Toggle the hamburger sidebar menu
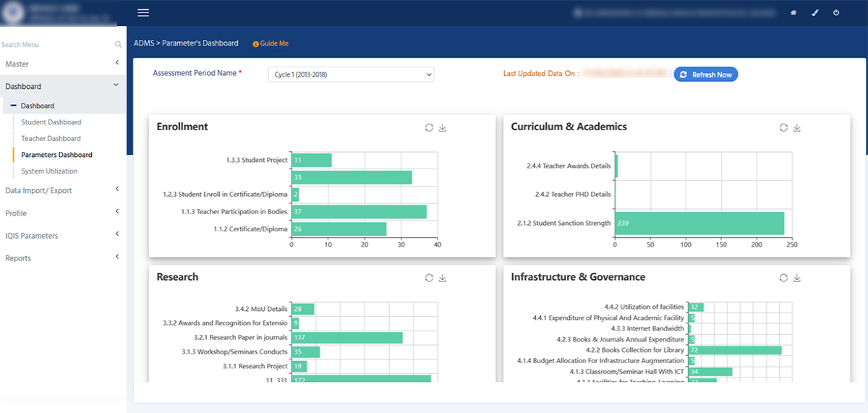 [143, 12]
